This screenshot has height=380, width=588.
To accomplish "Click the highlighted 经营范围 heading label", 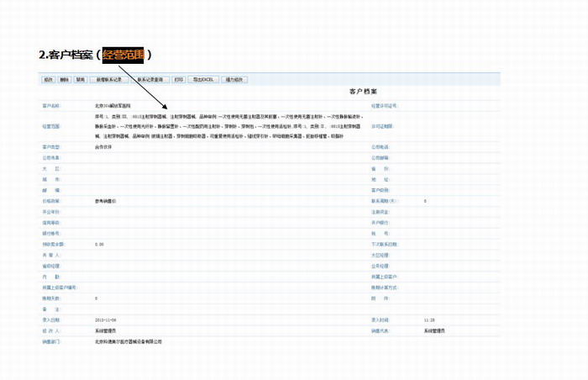I will tap(123, 55).
